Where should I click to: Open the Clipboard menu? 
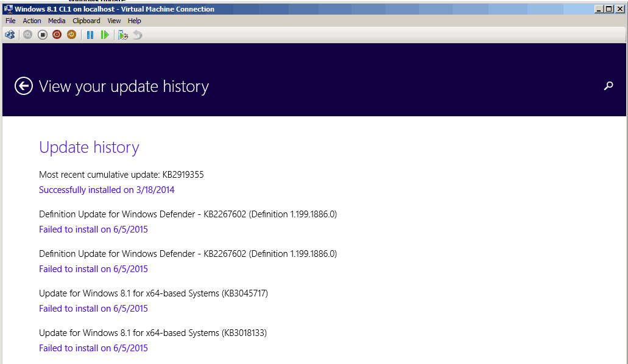pos(86,21)
